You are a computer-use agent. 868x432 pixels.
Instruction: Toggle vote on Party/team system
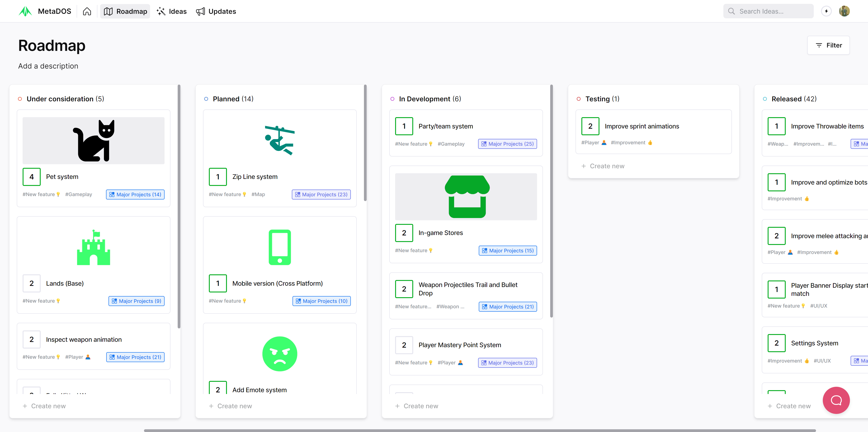tap(404, 126)
